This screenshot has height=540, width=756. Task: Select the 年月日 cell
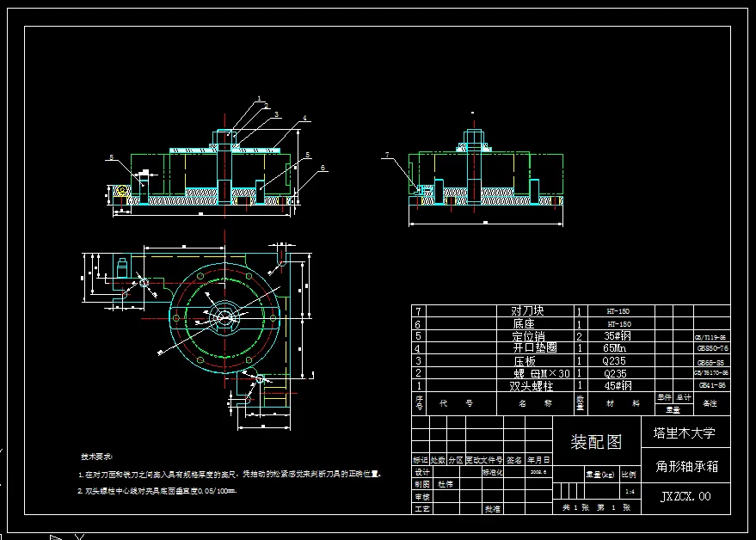point(538,460)
